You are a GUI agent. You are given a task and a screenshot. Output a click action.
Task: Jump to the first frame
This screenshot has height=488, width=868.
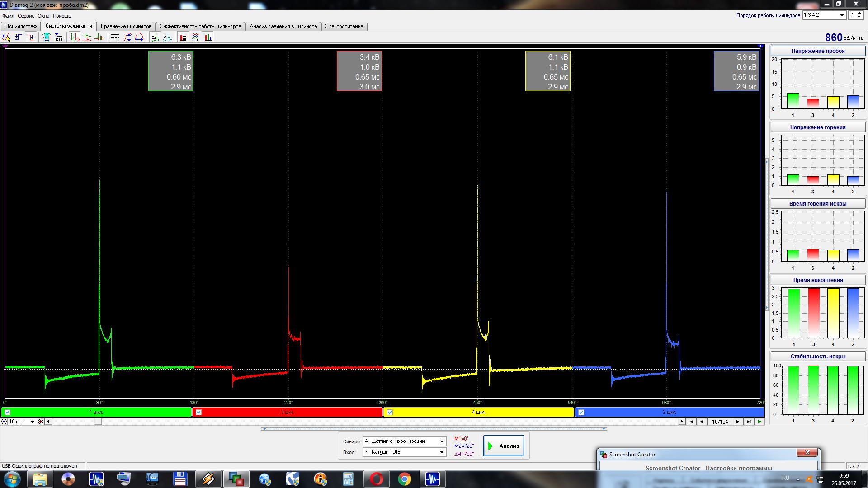point(691,422)
